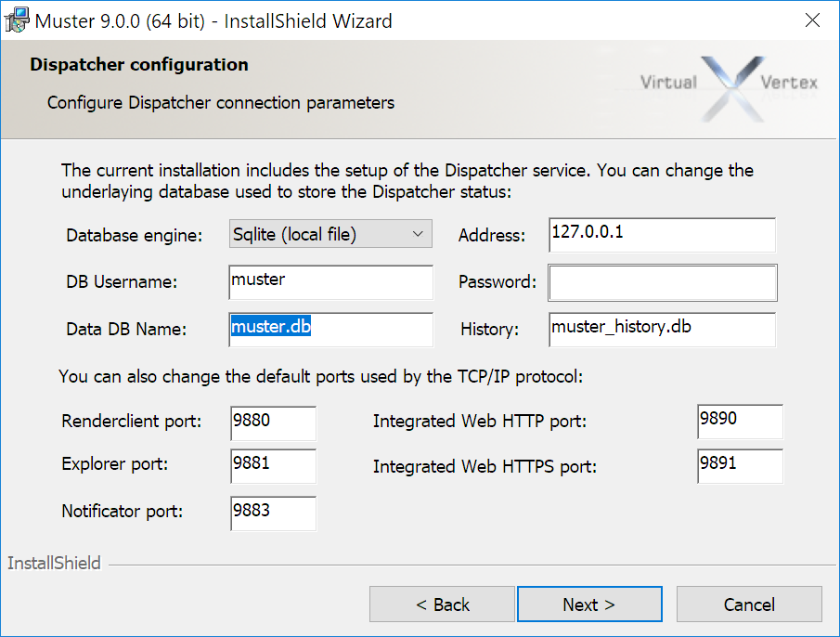
Task: Close the InstallShield Wizard window
Action: coord(812,20)
